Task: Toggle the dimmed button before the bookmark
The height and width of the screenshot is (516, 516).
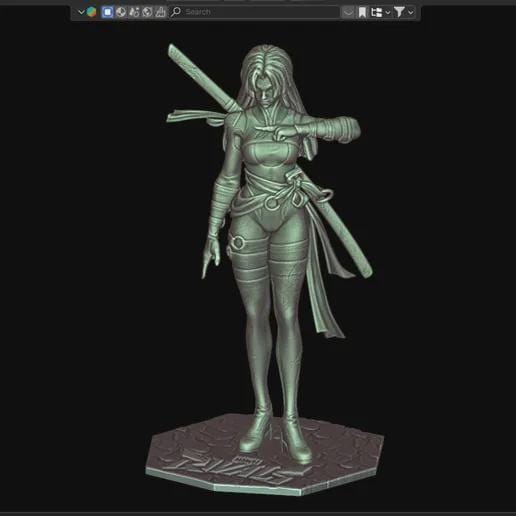Action: coord(348,12)
